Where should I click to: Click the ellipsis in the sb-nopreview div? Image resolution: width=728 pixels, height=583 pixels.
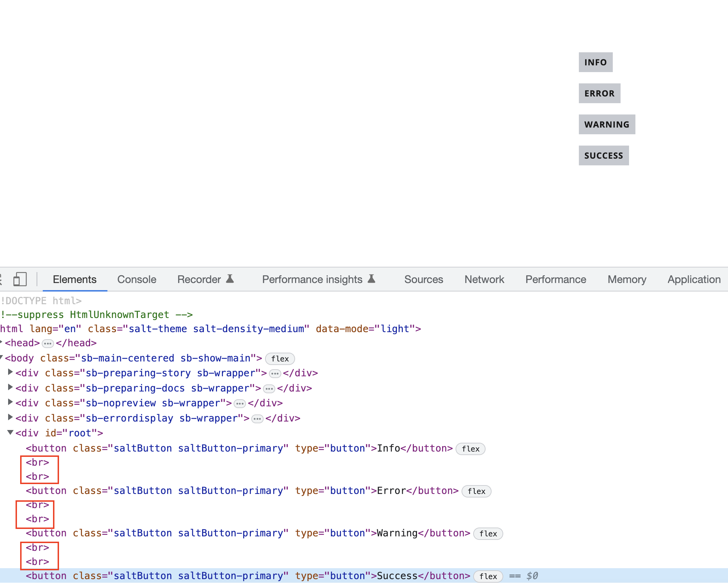(x=240, y=404)
